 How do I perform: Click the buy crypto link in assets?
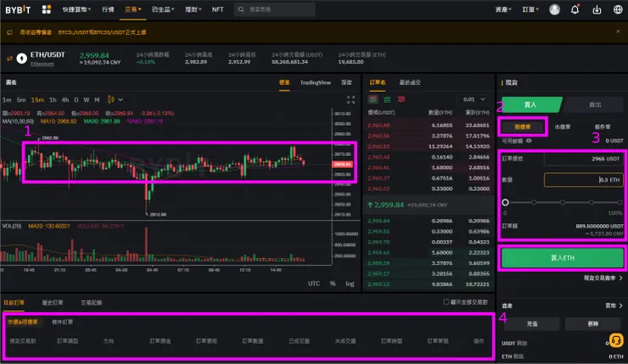(614, 305)
